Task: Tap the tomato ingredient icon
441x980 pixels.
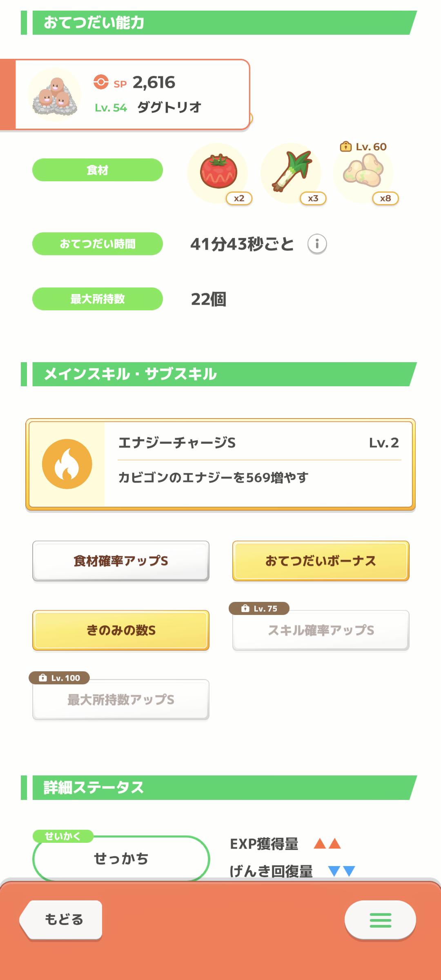Action: pos(218,172)
